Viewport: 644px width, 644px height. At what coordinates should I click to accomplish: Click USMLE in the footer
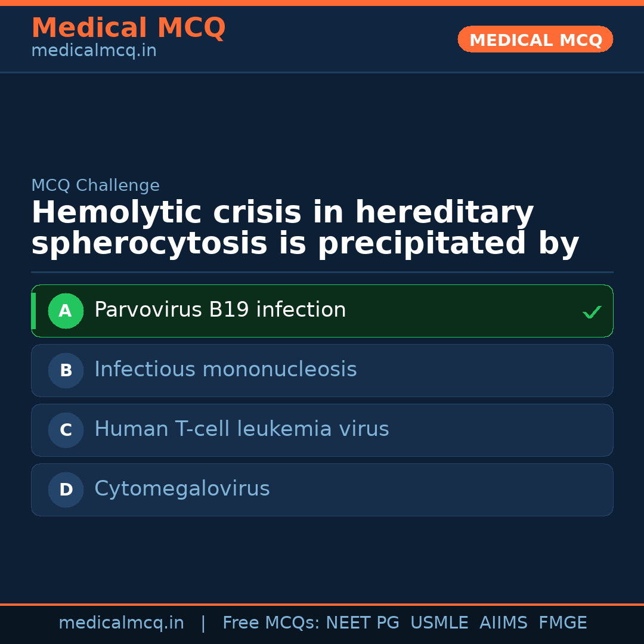coord(439,623)
